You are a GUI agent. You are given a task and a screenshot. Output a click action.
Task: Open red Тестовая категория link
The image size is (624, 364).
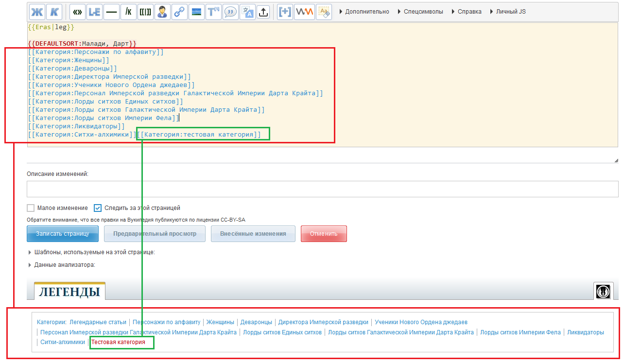(x=119, y=342)
